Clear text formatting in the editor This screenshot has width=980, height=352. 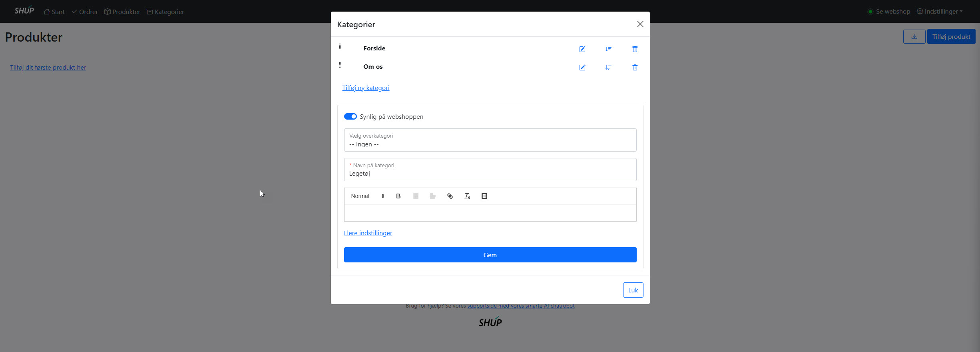pyautogui.click(x=467, y=196)
